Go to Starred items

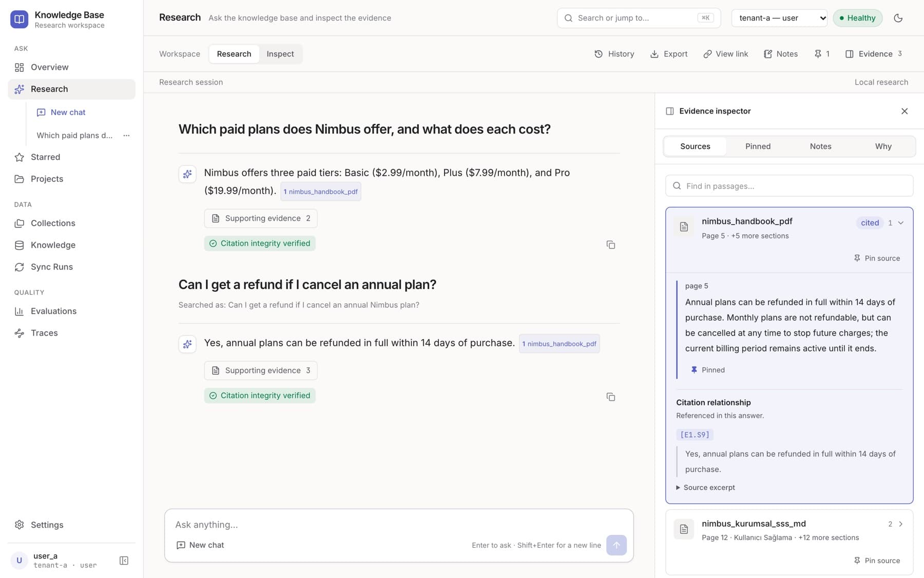click(x=71, y=157)
